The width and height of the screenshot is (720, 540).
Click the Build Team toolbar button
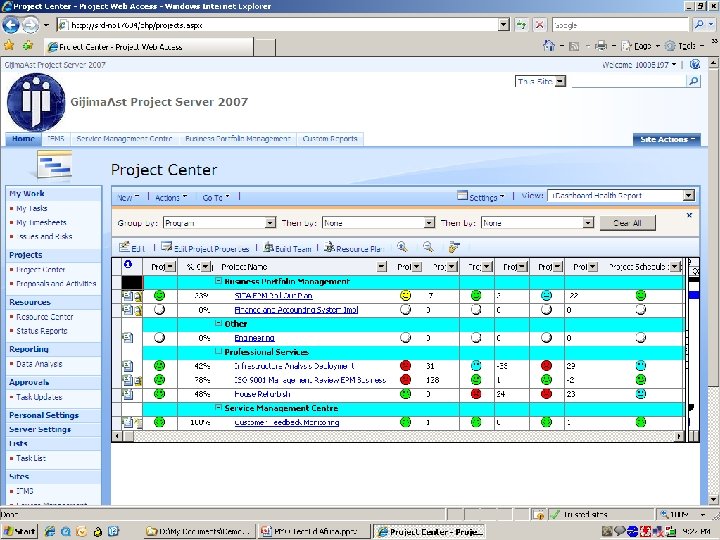pyautogui.click(x=287, y=248)
